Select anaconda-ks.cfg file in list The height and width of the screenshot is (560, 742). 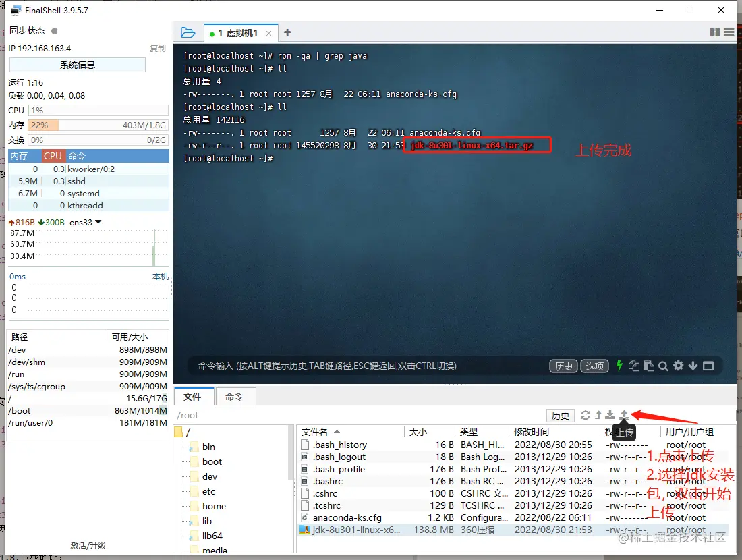347,518
